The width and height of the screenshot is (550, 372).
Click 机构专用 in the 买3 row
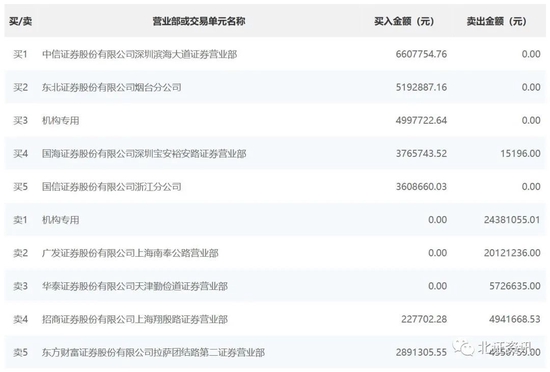[61, 121]
